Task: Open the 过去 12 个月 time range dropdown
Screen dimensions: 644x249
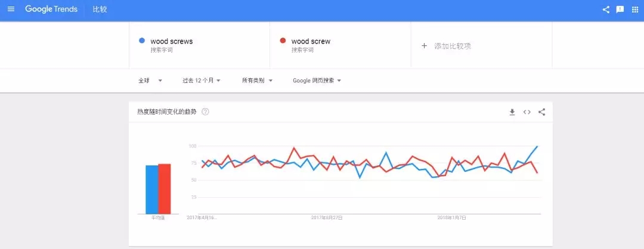Action: (202, 81)
